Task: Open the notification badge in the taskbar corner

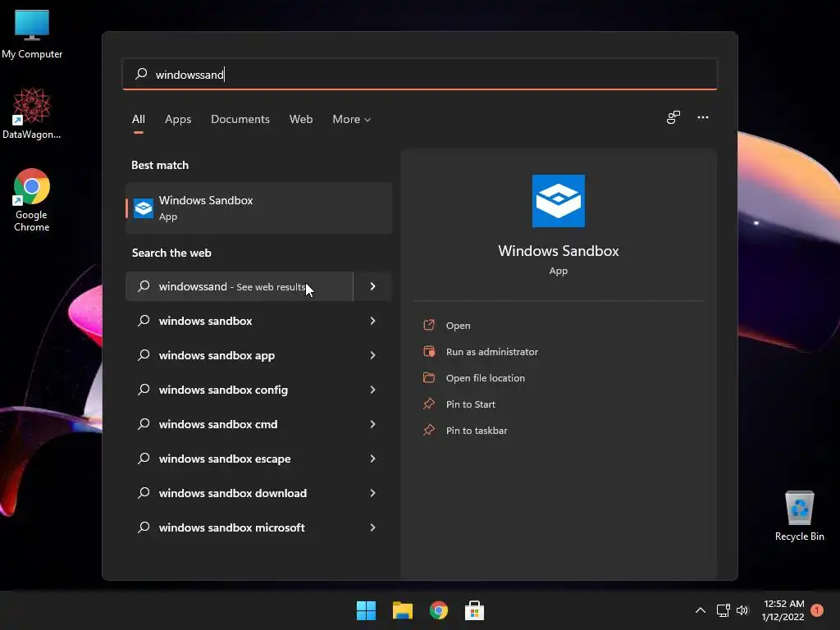Action: point(817,610)
